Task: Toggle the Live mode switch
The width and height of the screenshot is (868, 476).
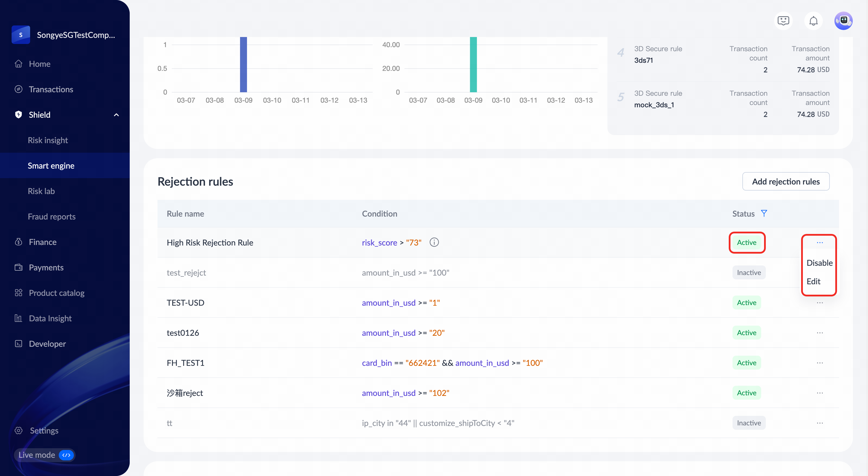Action: tap(66, 455)
